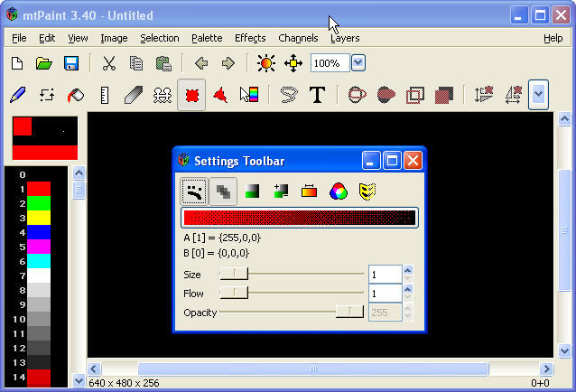
Task: Open the View menu
Action: tap(78, 38)
